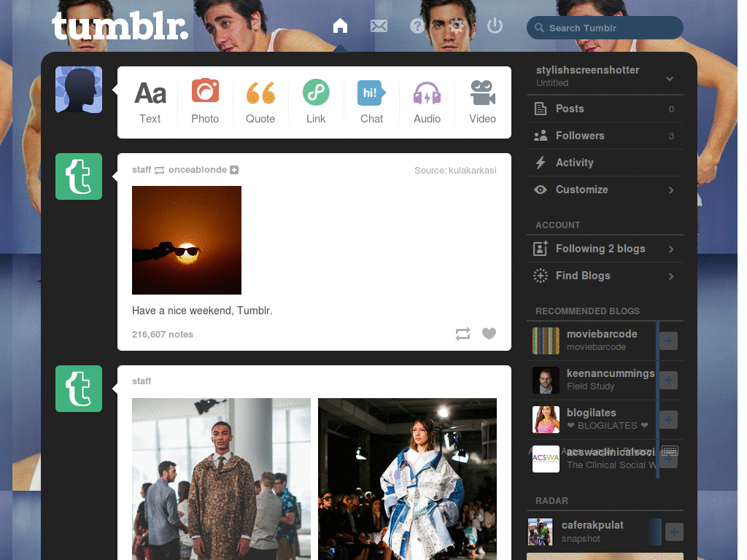Create a new Video post
747x560 pixels.
click(483, 102)
